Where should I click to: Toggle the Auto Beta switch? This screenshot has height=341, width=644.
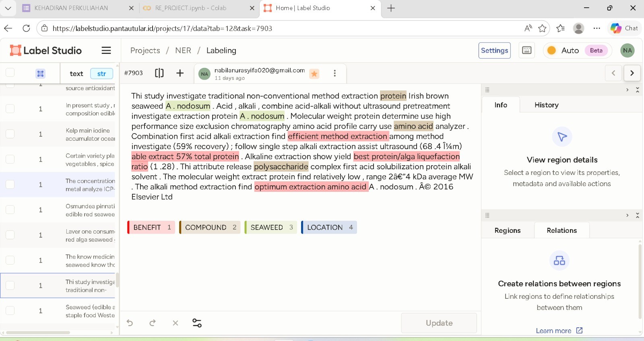(x=578, y=50)
